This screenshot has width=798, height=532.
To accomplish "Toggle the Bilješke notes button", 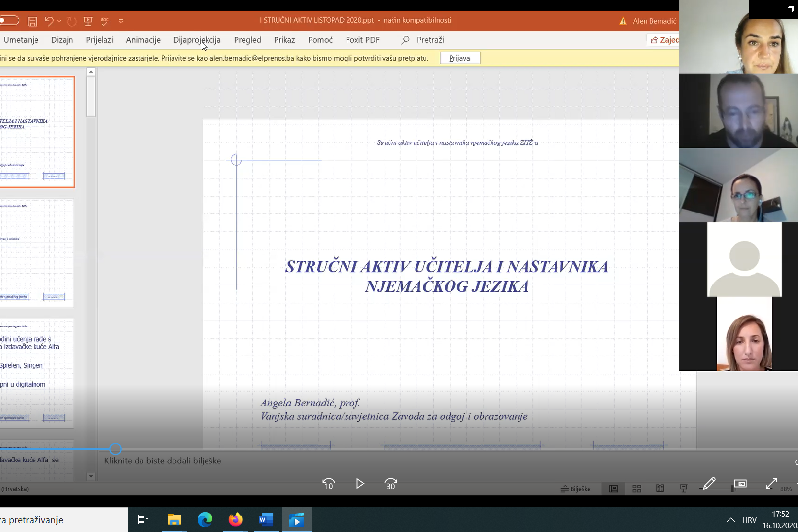I will coord(576,489).
